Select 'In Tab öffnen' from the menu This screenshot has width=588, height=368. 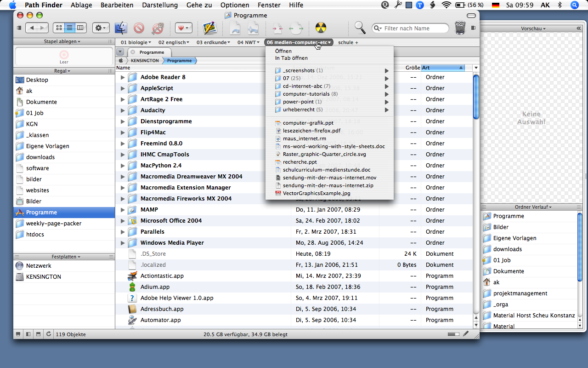291,58
